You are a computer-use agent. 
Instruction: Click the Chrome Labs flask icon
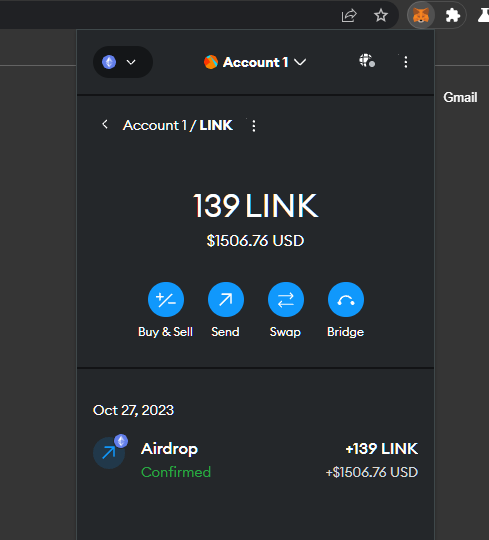click(483, 15)
